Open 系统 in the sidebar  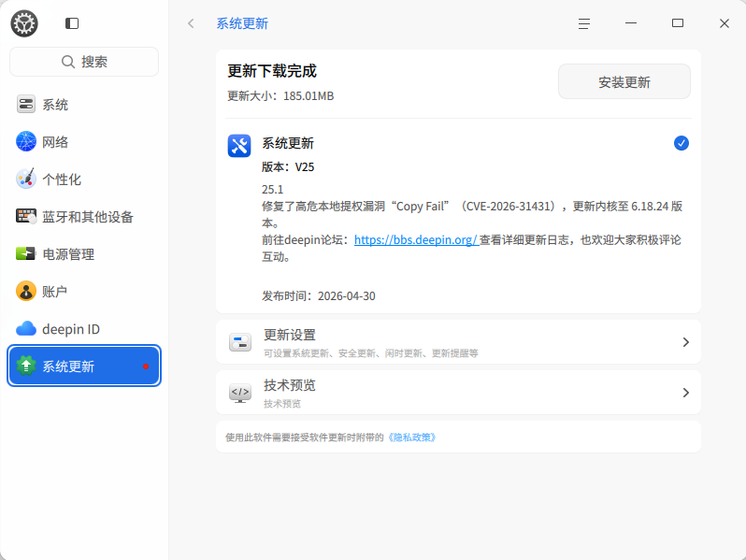(84, 104)
